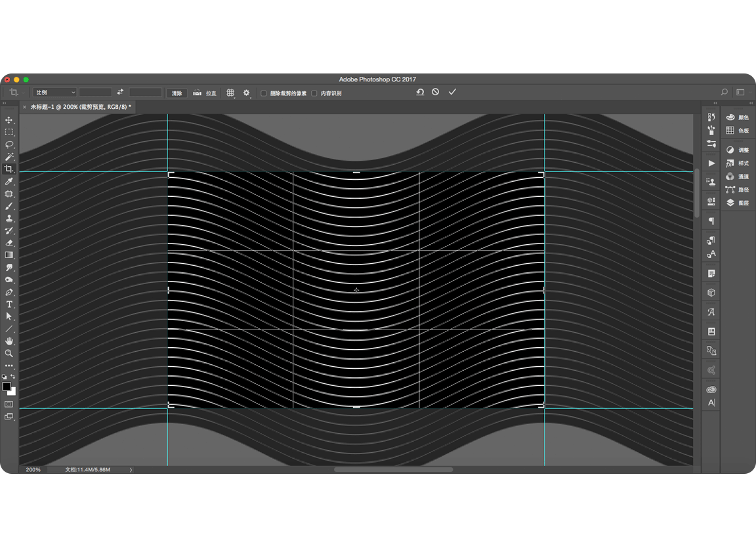
Task: Open the 路径 paths panel
Action: pyautogui.click(x=738, y=190)
